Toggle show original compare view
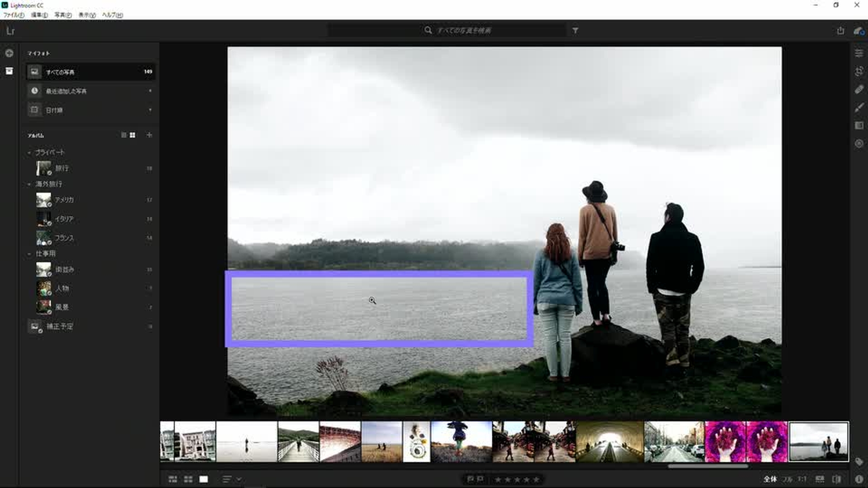This screenshot has height=488, width=868. point(836,479)
